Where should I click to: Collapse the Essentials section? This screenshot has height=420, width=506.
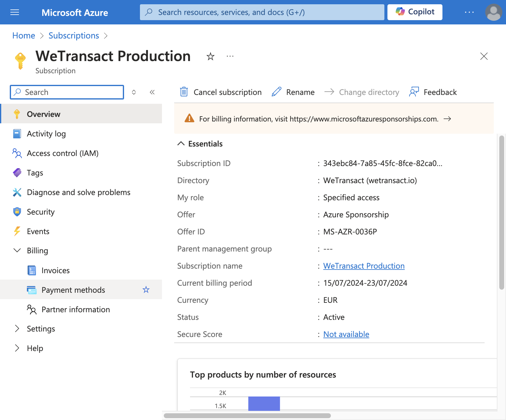pos(181,143)
